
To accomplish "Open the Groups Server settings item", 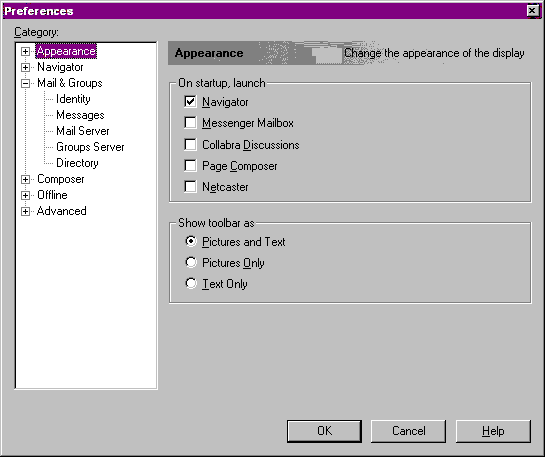I will tap(90, 147).
